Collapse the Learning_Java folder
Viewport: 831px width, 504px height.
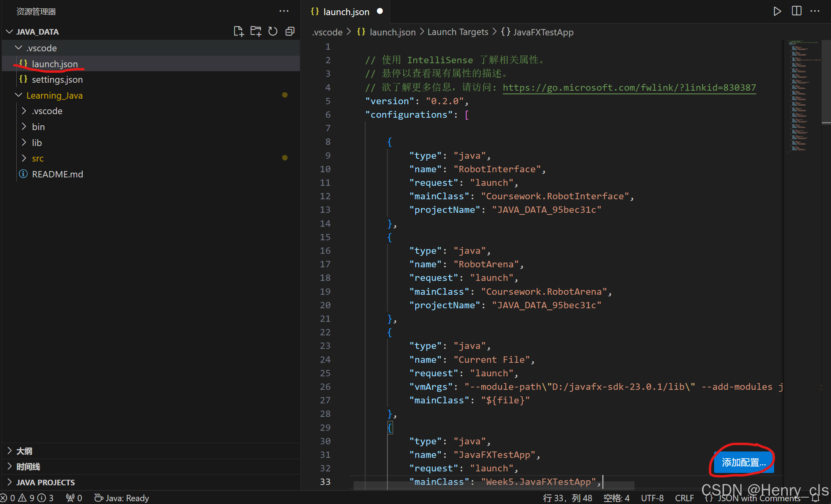pos(54,95)
